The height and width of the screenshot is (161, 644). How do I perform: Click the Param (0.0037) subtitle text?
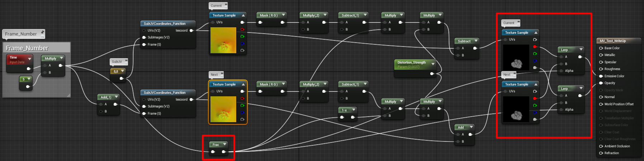click(x=408, y=67)
